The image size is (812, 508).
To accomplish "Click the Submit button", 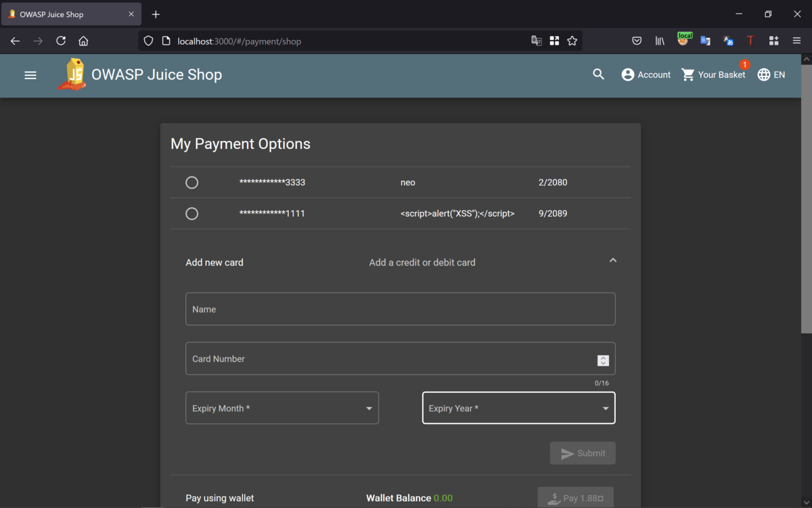I will click(x=583, y=453).
